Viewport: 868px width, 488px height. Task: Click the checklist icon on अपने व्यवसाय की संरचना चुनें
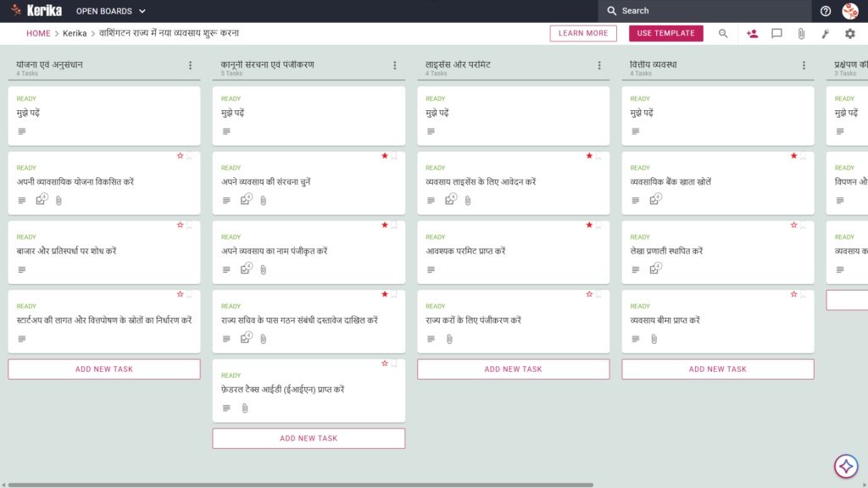[x=246, y=199]
